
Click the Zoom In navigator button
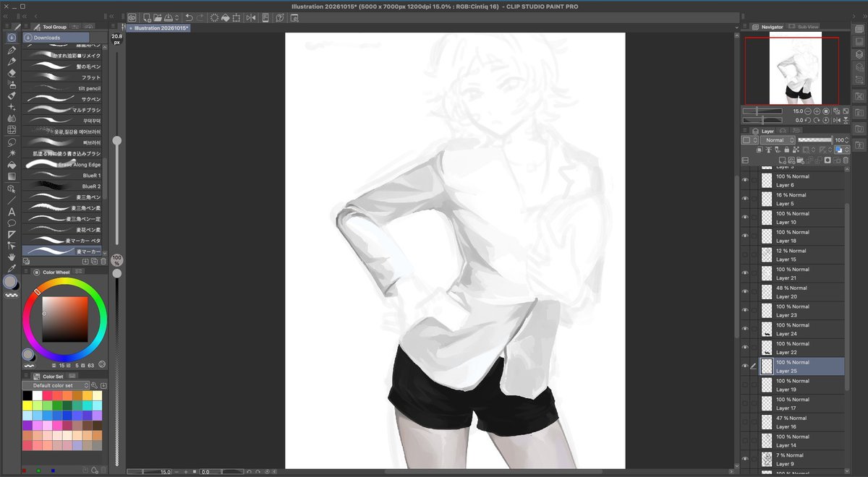tap(817, 111)
